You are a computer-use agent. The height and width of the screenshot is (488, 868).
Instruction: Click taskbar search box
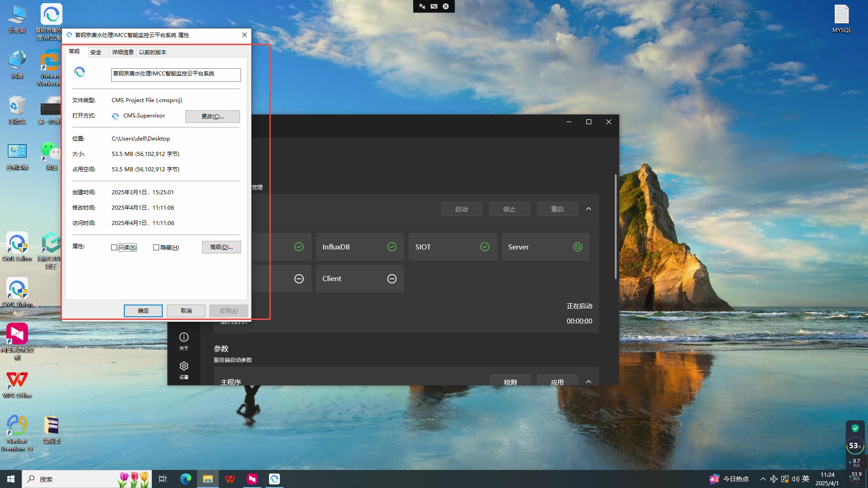pyautogui.click(x=86, y=479)
